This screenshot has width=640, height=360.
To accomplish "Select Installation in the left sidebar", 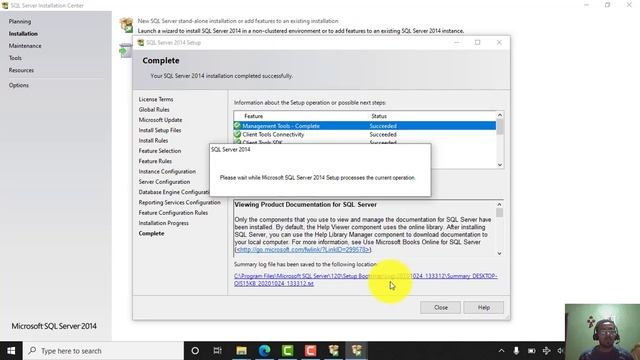I will point(23,33).
